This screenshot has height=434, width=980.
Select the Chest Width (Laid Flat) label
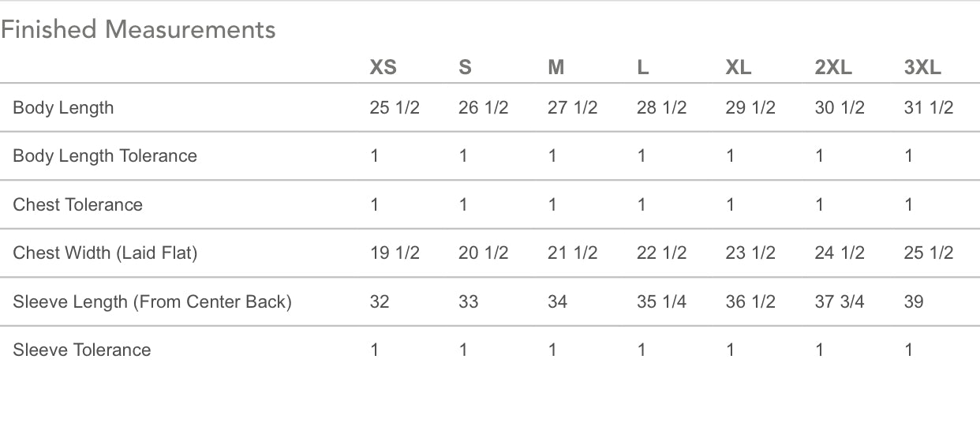pyautogui.click(x=105, y=253)
